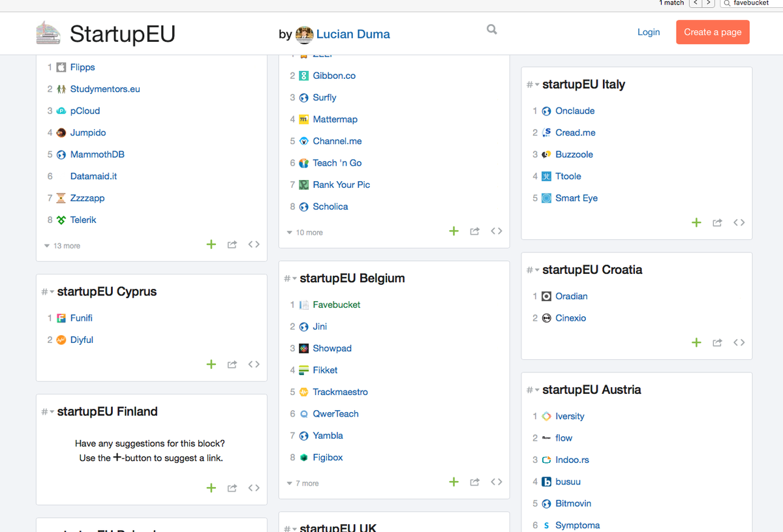Expand the 10 more links
This screenshot has height=532, width=783.
click(x=305, y=232)
